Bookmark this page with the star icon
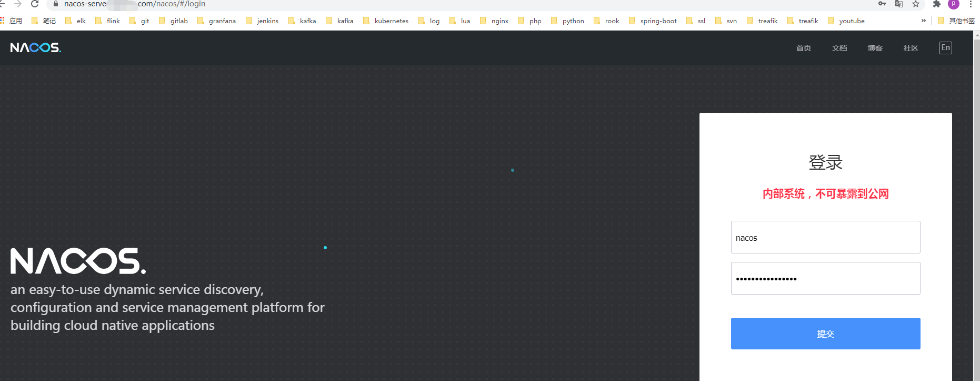Screen dimensions: 980x381 pos(916,4)
